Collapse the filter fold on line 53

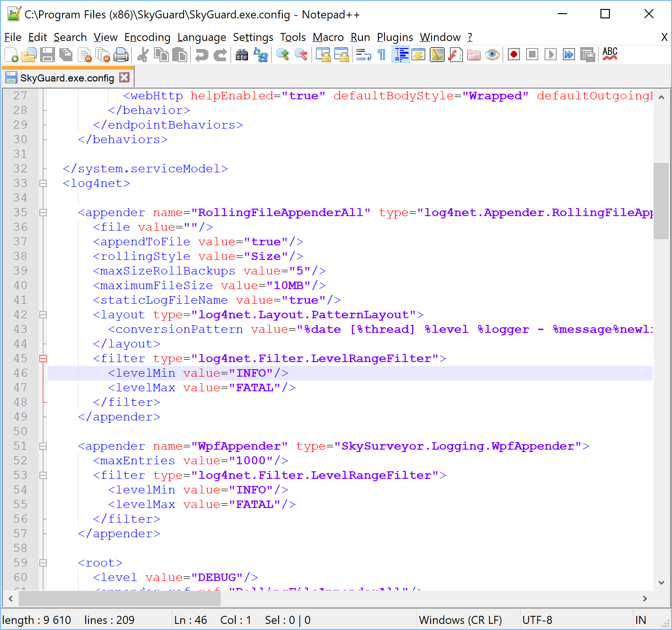point(43,475)
